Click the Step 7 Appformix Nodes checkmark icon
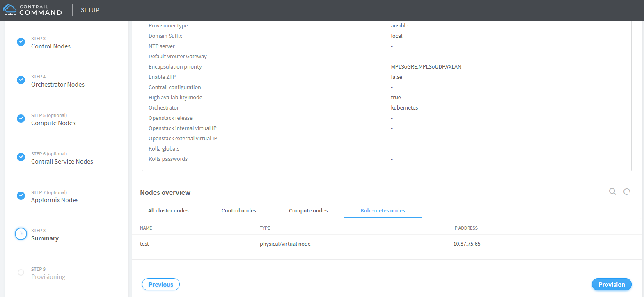 point(21,196)
